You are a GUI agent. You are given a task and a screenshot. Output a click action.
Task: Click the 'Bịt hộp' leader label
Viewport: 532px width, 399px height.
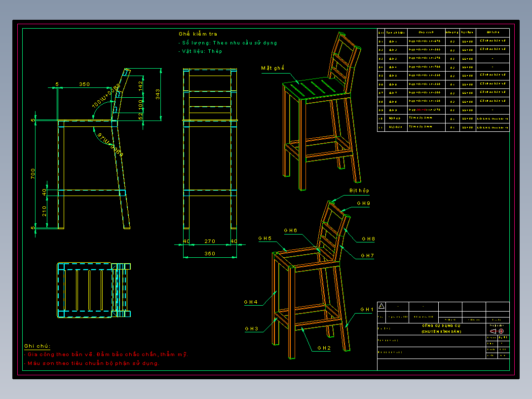click(359, 191)
